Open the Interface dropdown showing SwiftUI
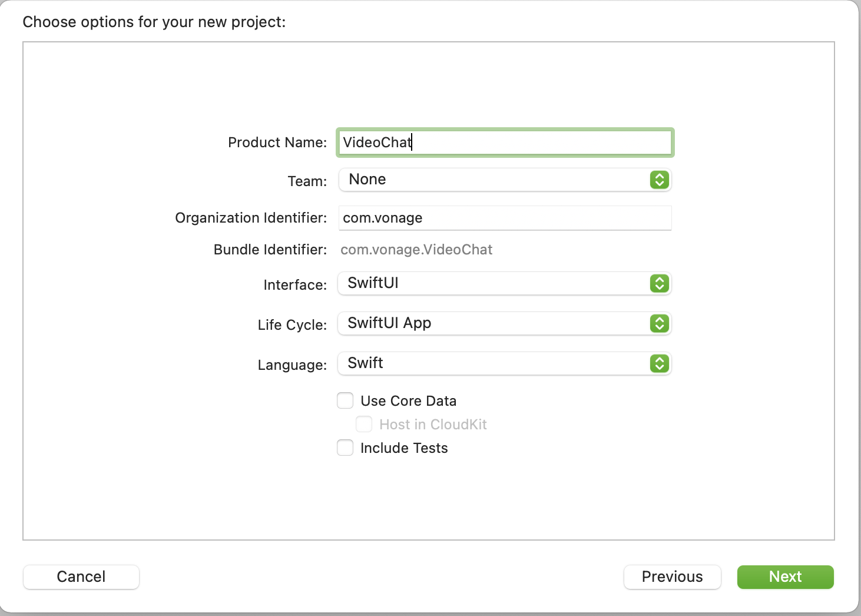861x616 pixels. pyautogui.click(x=495, y=283)
